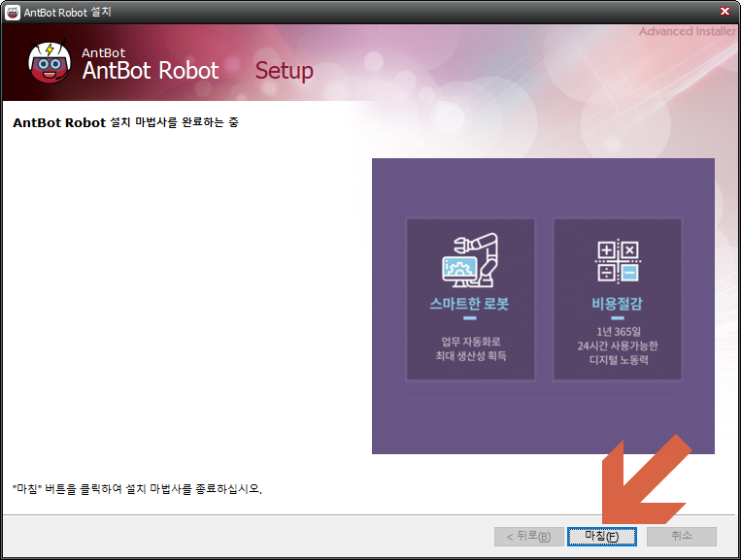This screenshot has width=741, height=560.
Task: Click the 마침(F) finish button
Action: (601, 537)
